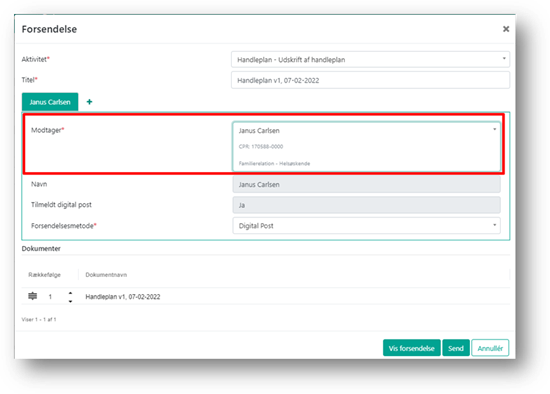The width and height of the screenshot is (550, 394).
Task: Click the Rækkefølge column header
Action: click(44, 275)
